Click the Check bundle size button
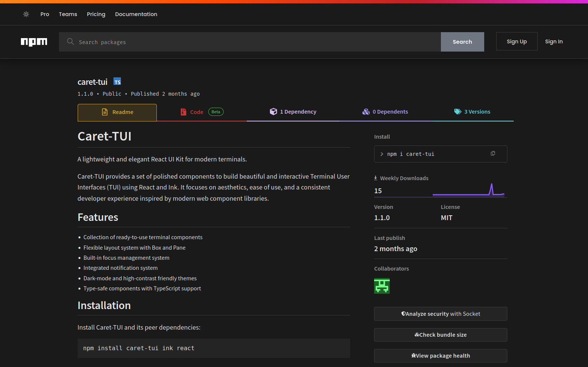 [441, 335]
